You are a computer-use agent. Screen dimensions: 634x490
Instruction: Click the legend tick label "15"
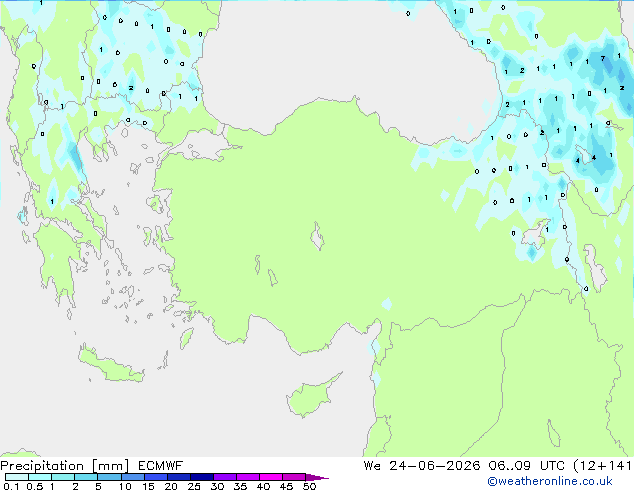[x=148, y=486]
